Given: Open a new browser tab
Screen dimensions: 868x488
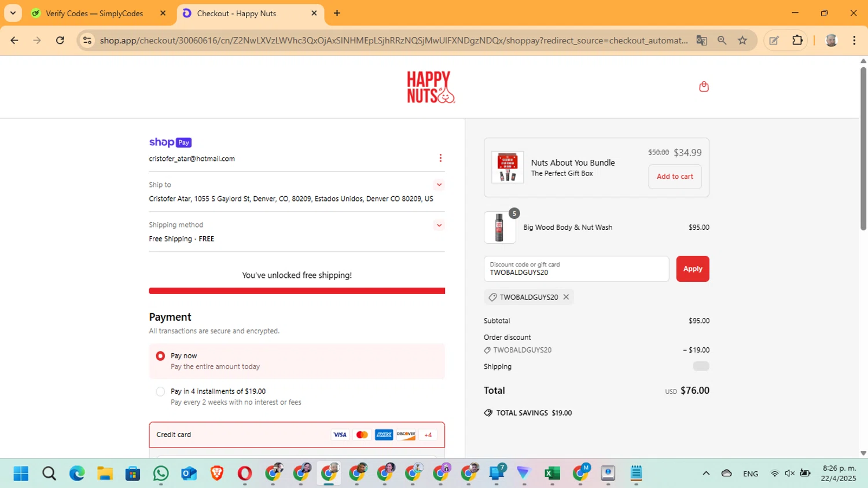Looking at the screenshot, I should click(337, 13).
